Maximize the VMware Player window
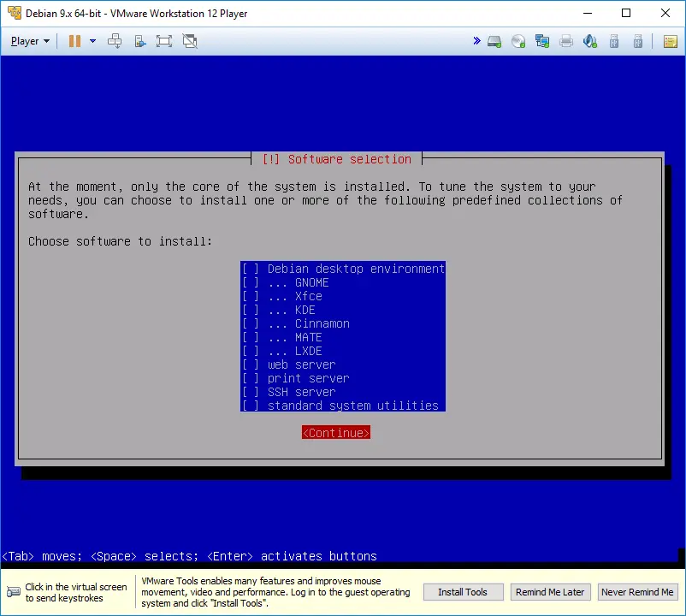Screen dimensions: 686x616 (626, 13)
